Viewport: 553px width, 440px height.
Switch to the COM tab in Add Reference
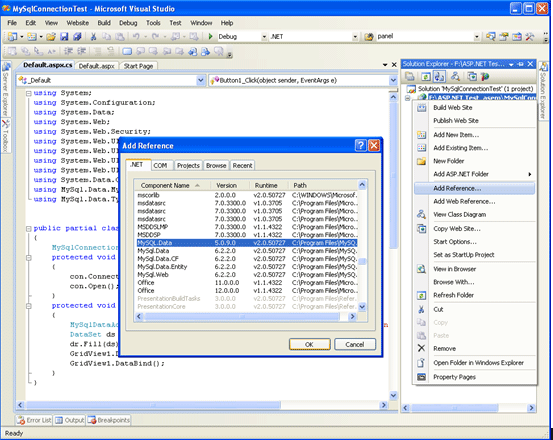[x=160, y=165]
